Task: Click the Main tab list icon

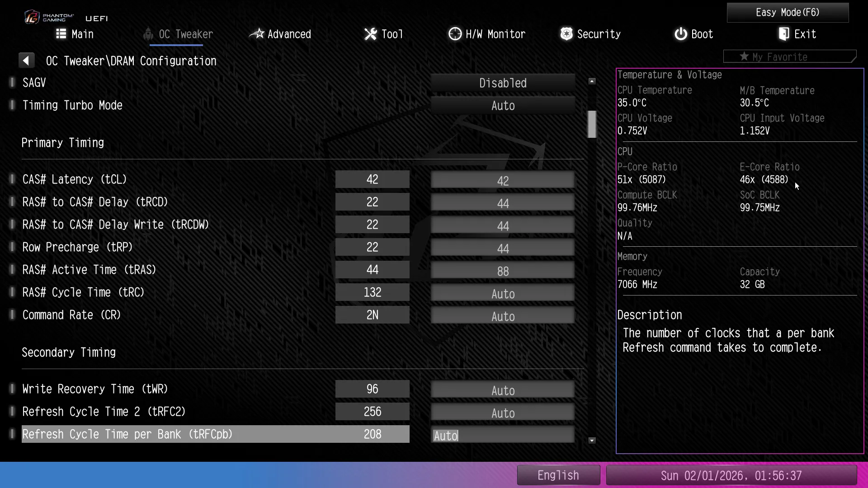Action: pyautogui.click(x=61, y=34)
